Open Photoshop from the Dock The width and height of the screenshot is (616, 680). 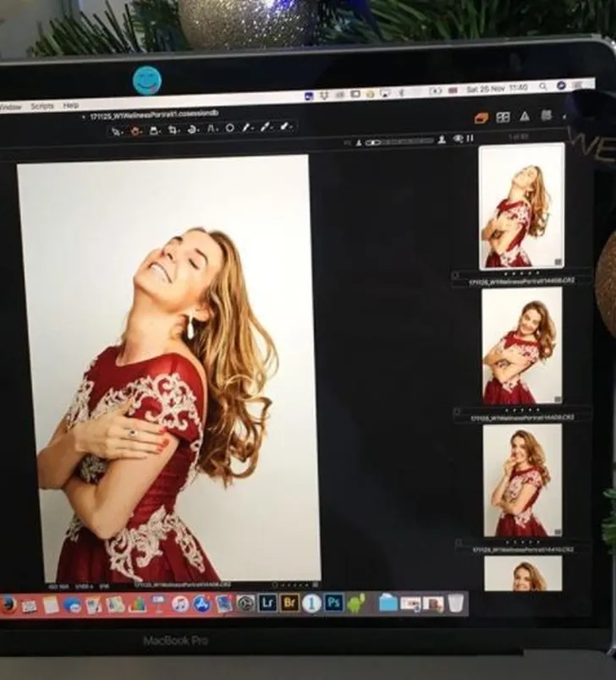click(333, 603)
